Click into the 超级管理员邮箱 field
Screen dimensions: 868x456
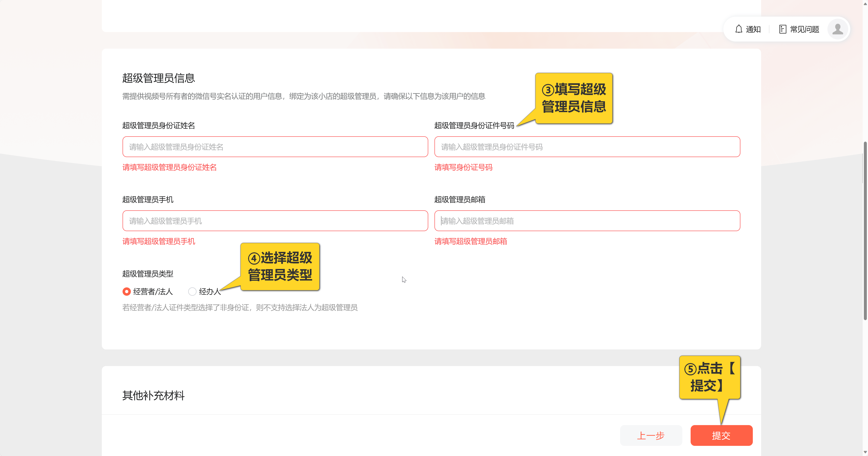pyautogui.click(x=587, y=221)
